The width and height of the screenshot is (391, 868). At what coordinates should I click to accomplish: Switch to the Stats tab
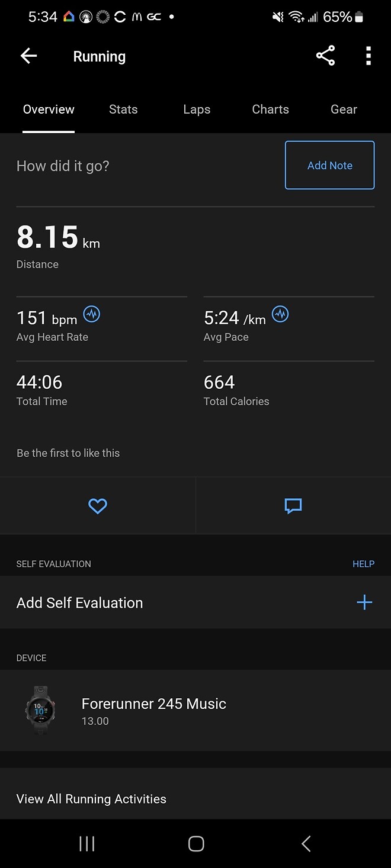click(x=123, y=109)
